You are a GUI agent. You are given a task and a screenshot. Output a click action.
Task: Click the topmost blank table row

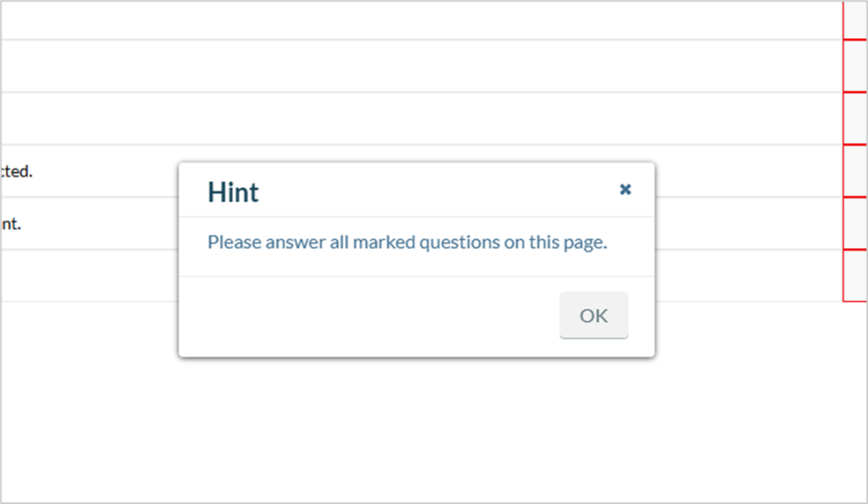click(422, 20)
